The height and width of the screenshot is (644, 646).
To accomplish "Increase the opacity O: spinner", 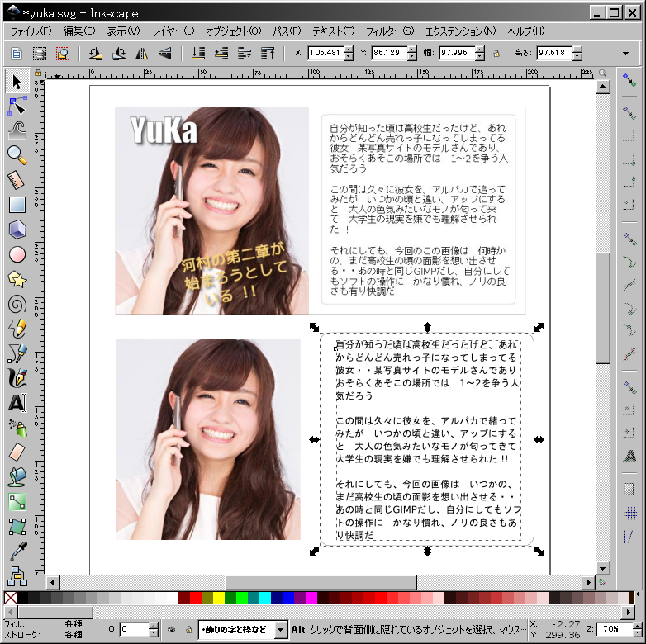I will point(154,626).
